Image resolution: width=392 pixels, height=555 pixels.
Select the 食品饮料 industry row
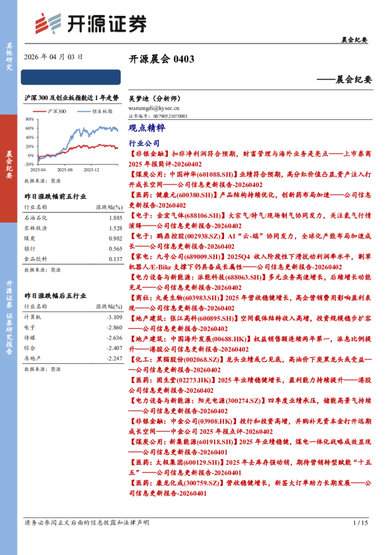pos(73,259)
